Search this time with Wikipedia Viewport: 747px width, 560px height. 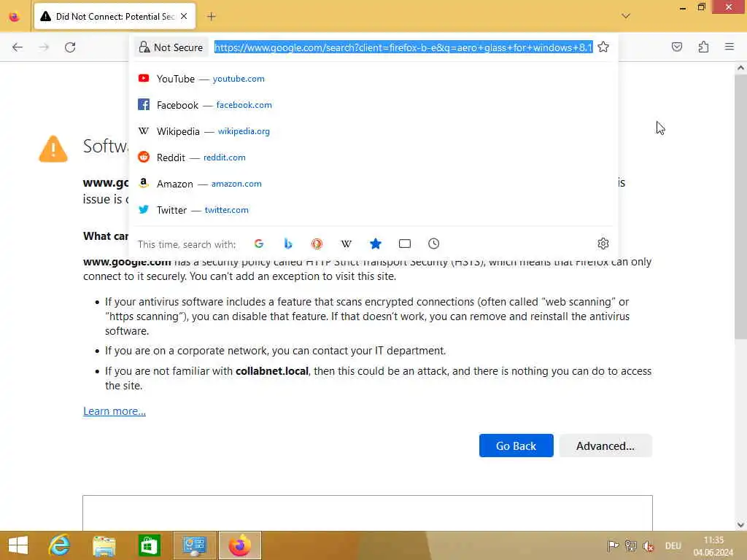tap(347, 244)
